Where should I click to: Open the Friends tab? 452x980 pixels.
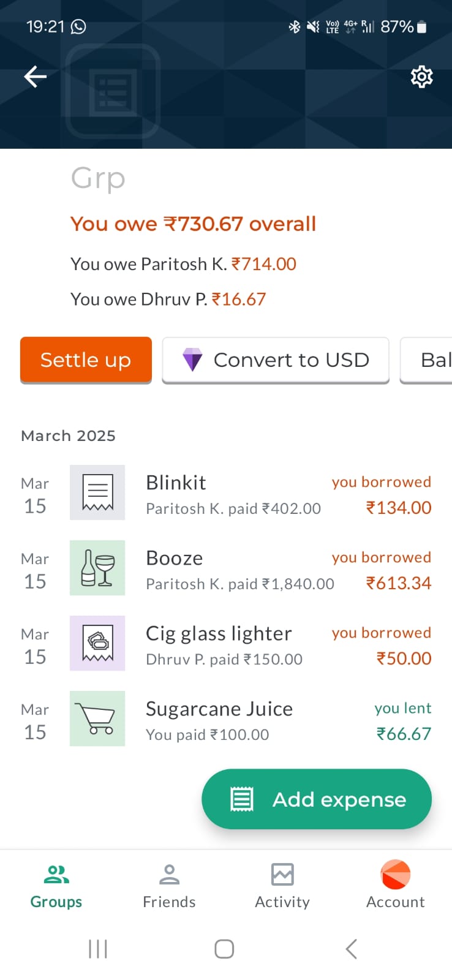[169, 886]
